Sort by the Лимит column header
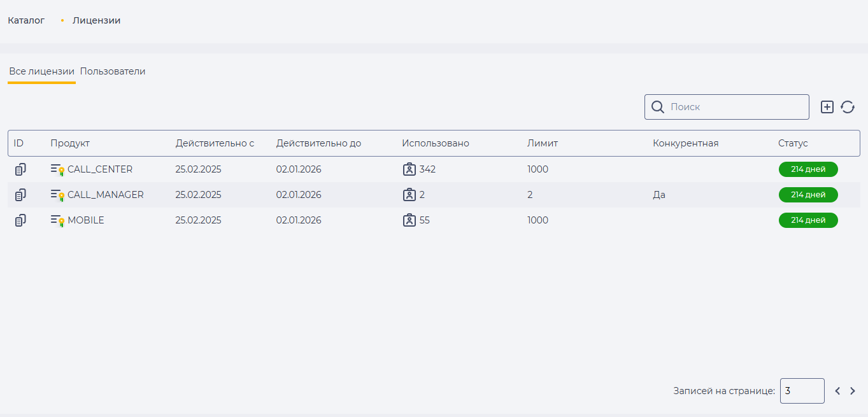The image size is (868, 417). pos(543,143)
